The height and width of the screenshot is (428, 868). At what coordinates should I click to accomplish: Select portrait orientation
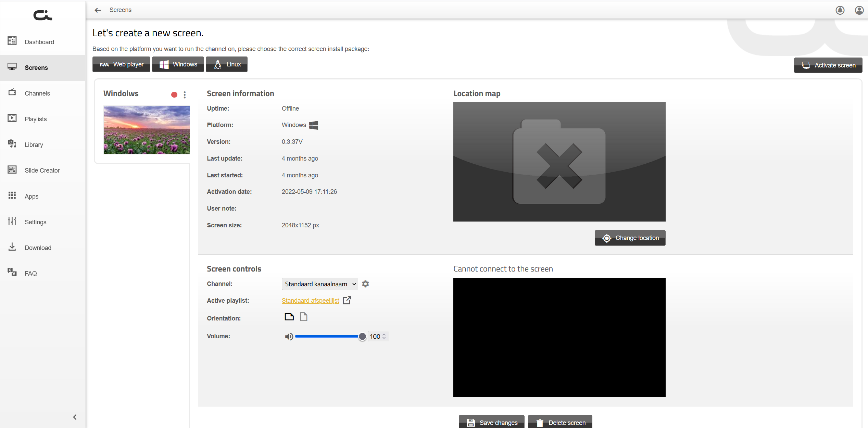(x=304, y=317)
